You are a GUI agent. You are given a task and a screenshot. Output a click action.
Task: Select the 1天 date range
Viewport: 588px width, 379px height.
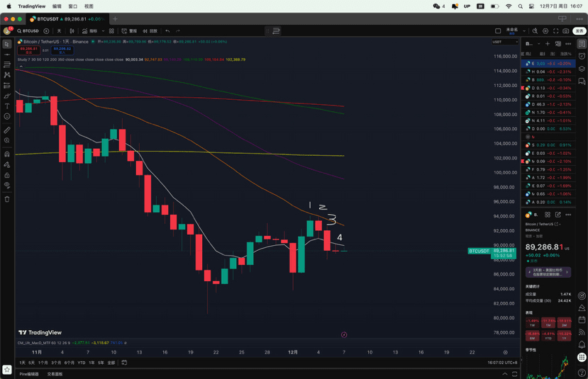coord(23,363)
